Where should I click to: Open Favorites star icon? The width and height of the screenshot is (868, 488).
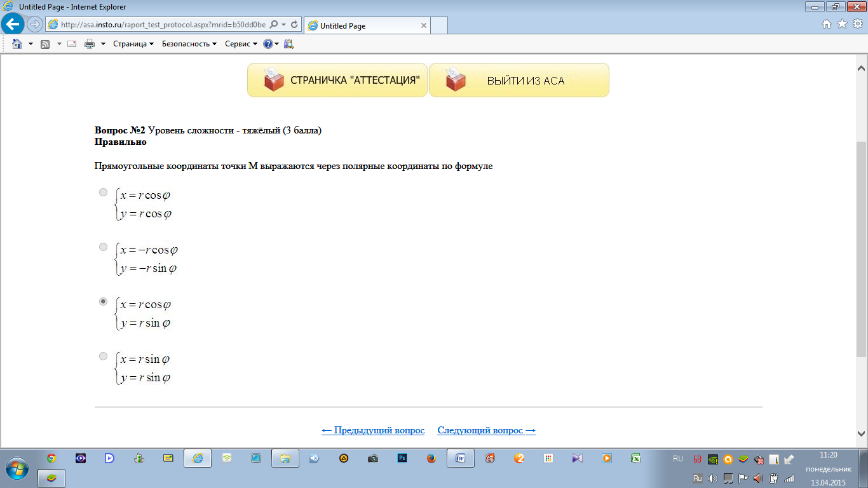pos(842,24)
